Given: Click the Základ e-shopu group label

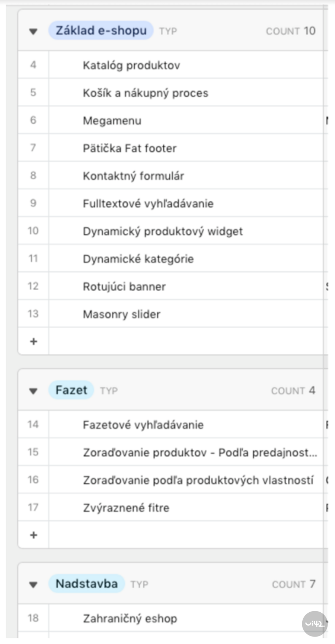Looking at the screenshot, I should click(101, 31).
